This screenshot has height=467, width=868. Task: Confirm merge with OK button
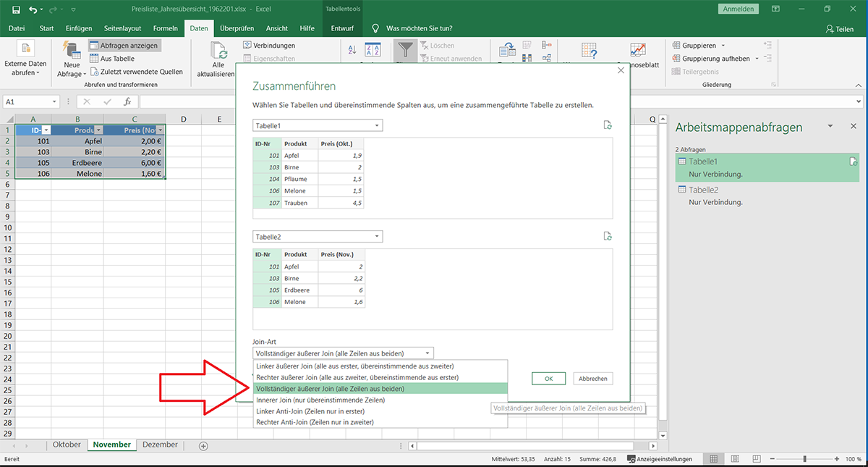point(548,379)
